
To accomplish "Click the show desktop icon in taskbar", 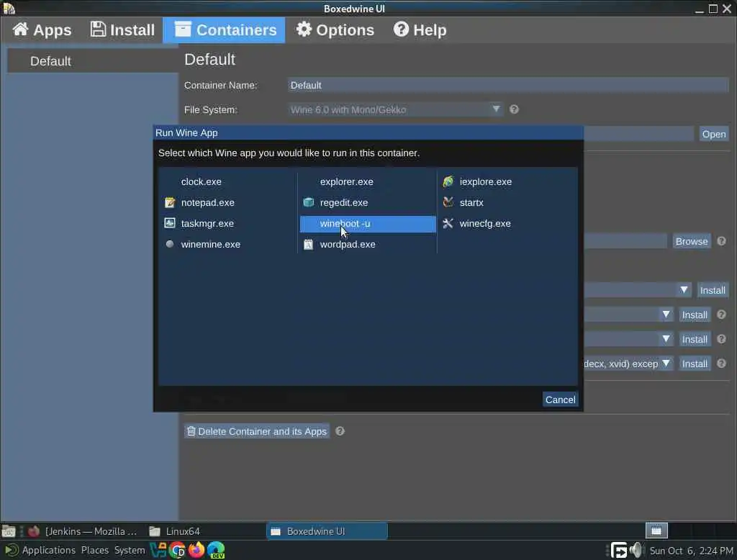I will point(9,531).
